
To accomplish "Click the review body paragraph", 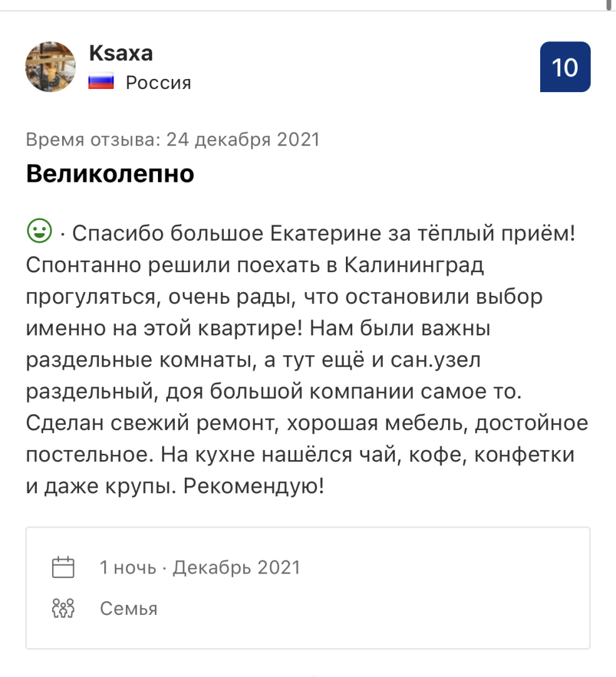I will click(x=307, y=357).
